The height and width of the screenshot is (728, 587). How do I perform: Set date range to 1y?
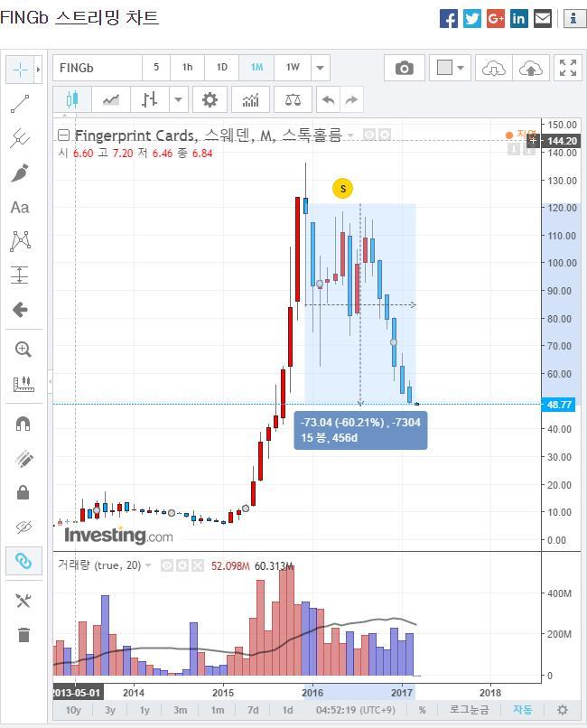[x=144, y=710]
